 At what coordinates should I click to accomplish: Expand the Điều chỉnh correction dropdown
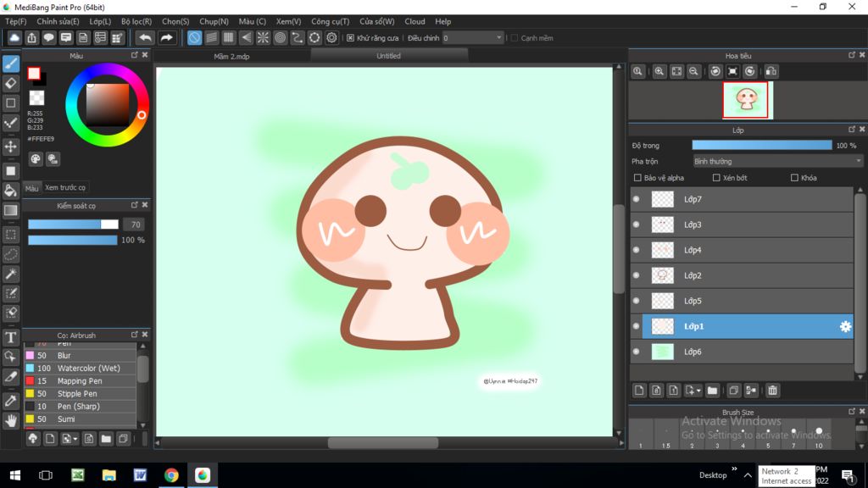coord(498,38)
